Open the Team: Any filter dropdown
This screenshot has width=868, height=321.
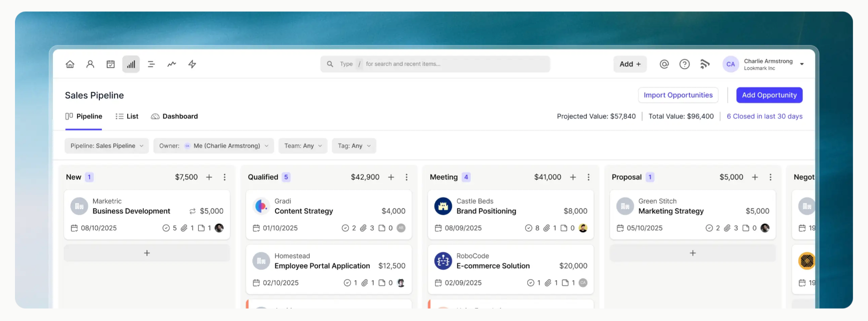[303, 146]
